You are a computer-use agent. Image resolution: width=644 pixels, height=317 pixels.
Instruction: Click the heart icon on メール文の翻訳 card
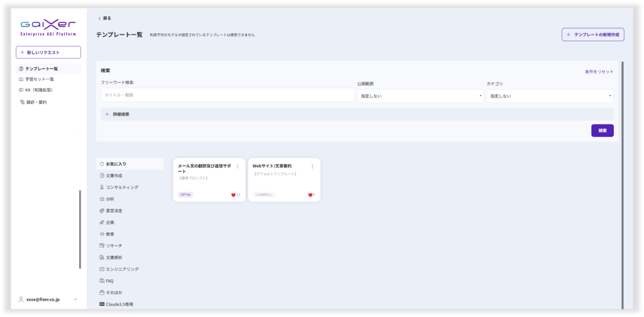coord(233,195)
